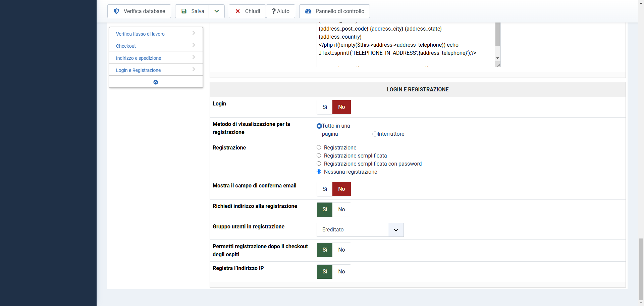Click the floppy disk Salva icon
644x306 pixels.
click(184, 11)
